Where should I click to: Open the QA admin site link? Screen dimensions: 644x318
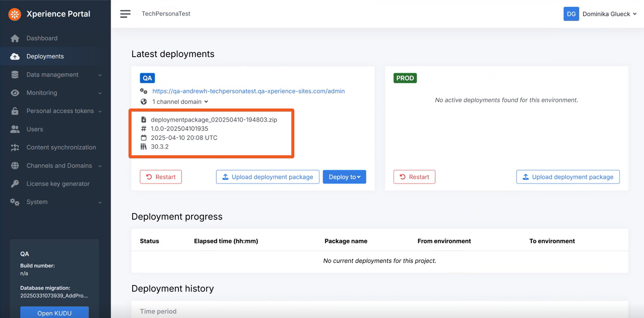pos(248,91)
